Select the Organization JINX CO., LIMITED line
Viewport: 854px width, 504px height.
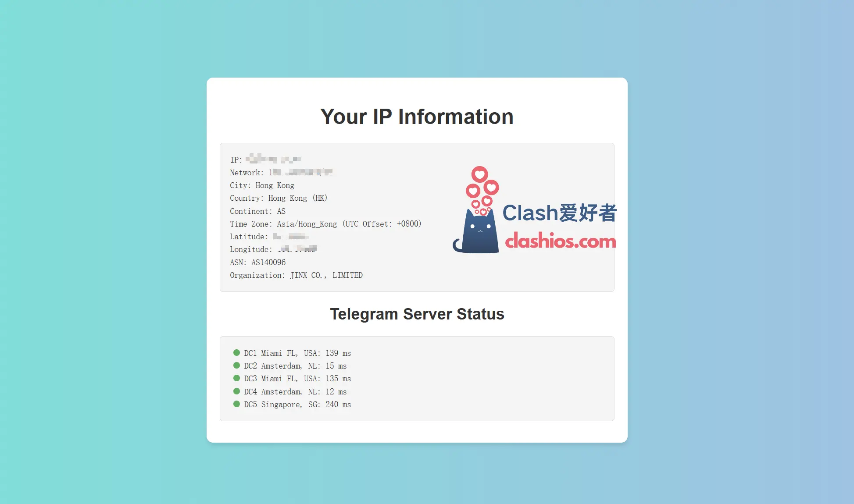(x=296, y=275)
